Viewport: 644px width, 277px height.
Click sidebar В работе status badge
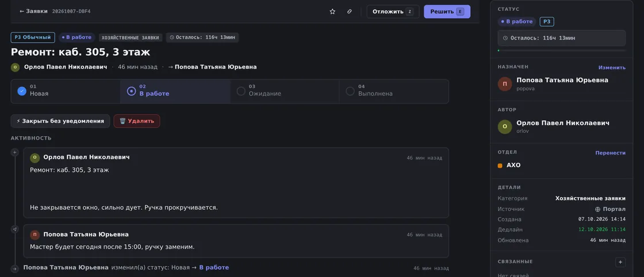click(x=517, y=22)
